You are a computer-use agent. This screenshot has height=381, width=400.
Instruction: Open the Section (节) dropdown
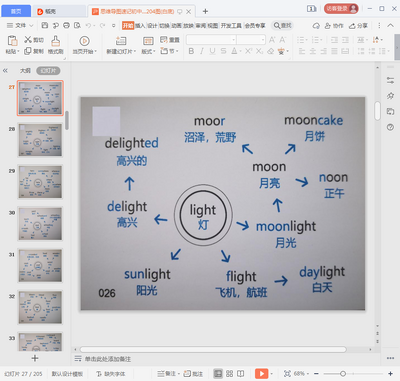[x=169, y=51]
